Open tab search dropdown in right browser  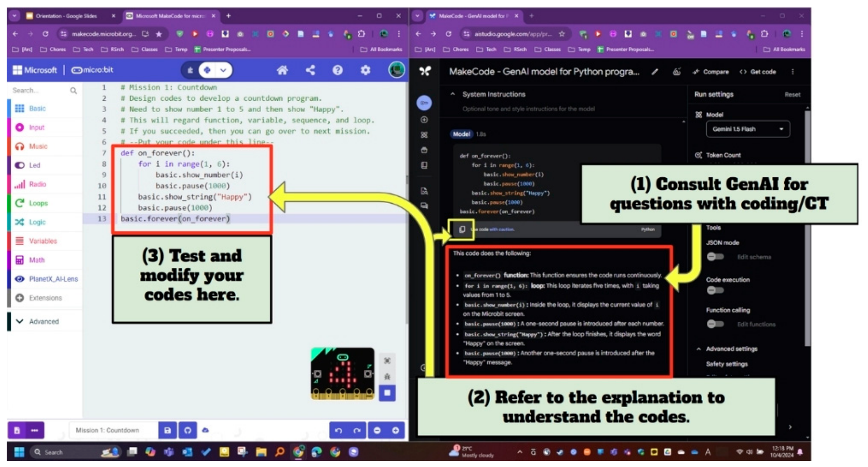coord(417,16)
